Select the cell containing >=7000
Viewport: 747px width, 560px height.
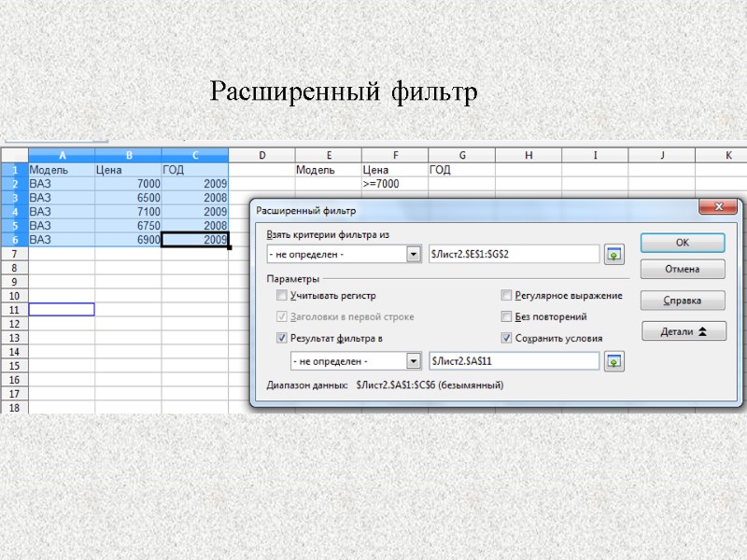click(395, 184)
